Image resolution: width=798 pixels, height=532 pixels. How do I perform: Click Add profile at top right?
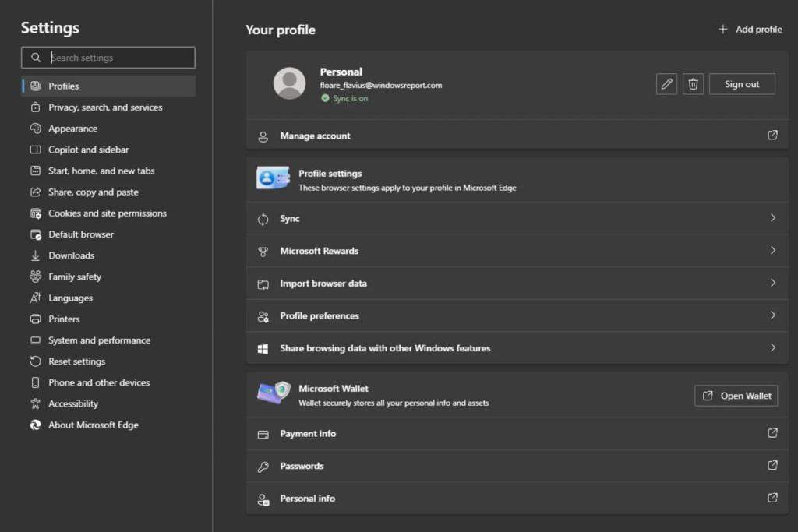pyautogui.click(x=750, y=30)
